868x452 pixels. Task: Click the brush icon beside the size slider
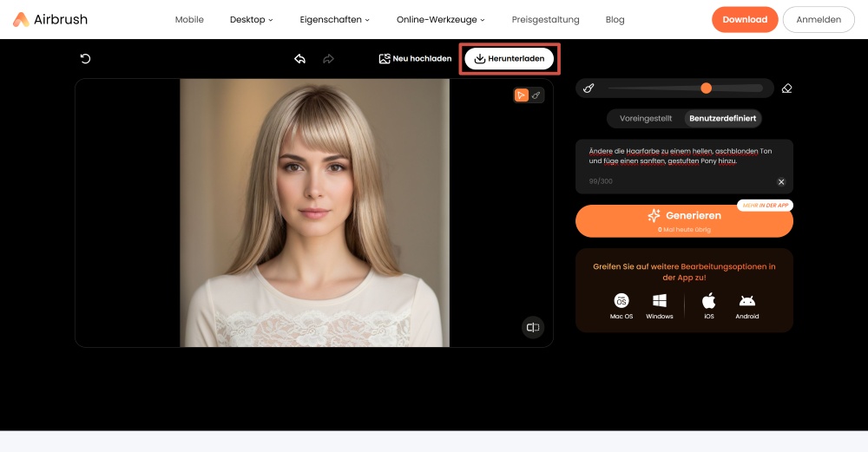coord(589,88)
